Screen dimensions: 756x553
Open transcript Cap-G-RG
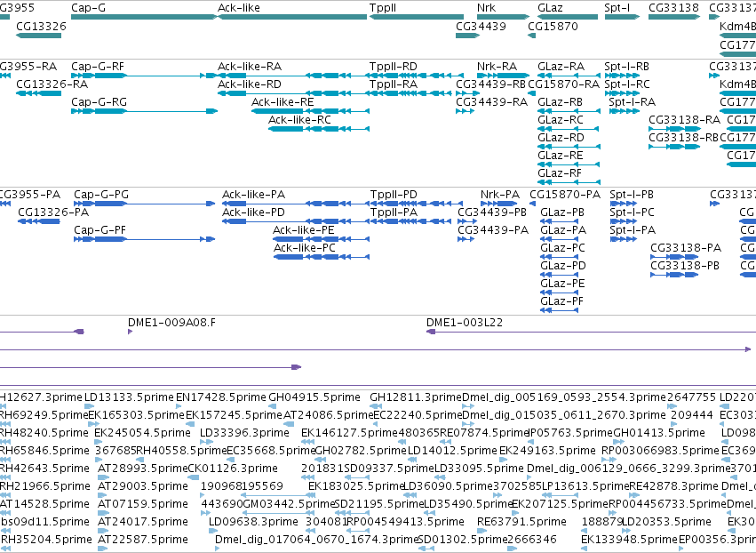(144, 111)
